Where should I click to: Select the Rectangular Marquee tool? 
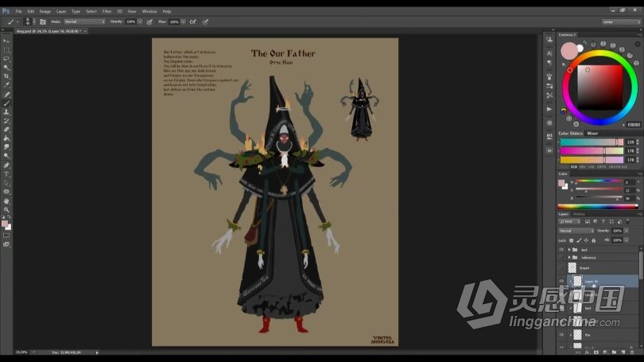(x=6, y=50)
